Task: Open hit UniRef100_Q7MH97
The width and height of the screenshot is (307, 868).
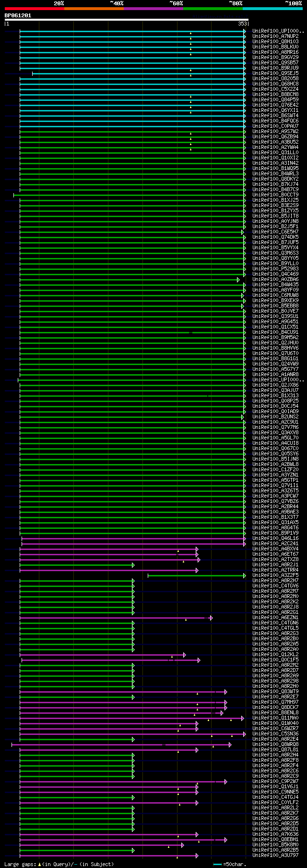Action: 275,702
